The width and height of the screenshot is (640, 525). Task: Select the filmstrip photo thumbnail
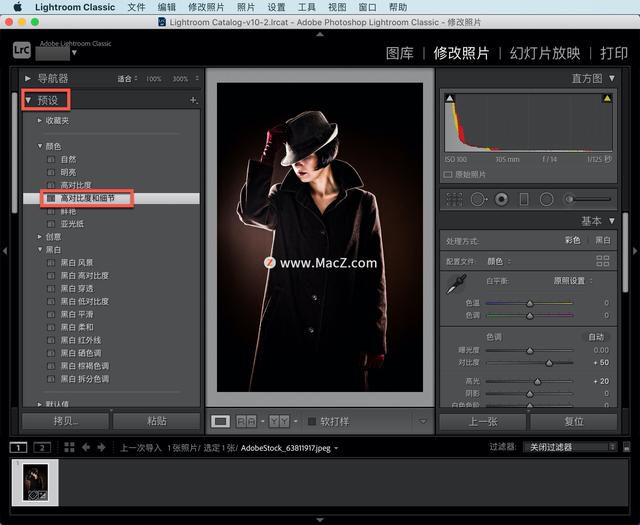36,482
